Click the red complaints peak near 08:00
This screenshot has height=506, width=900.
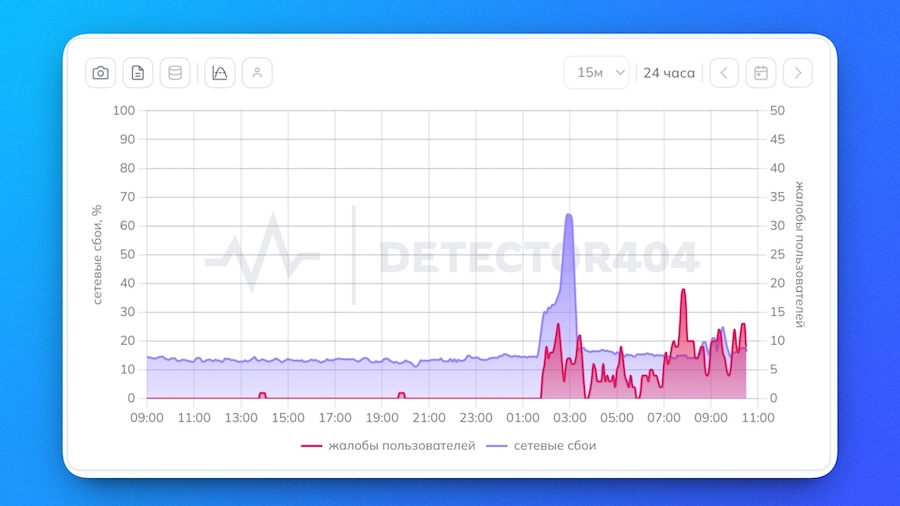pyautogui.click(x=683, y=290)
